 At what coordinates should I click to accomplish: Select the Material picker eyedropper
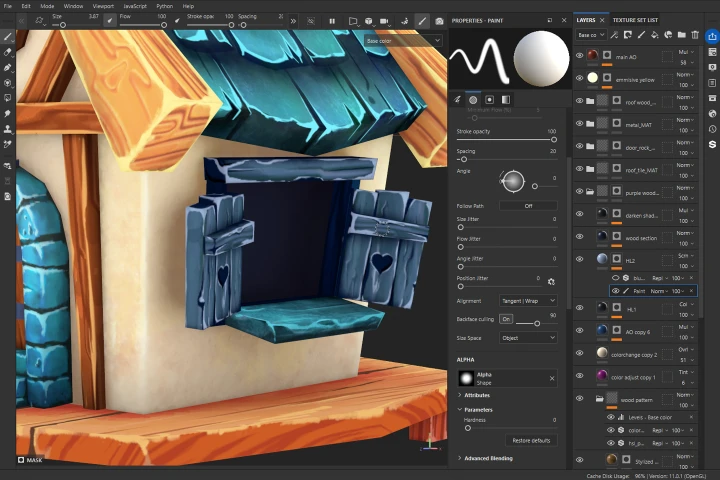pyautogui.click(x=8, y=144)
